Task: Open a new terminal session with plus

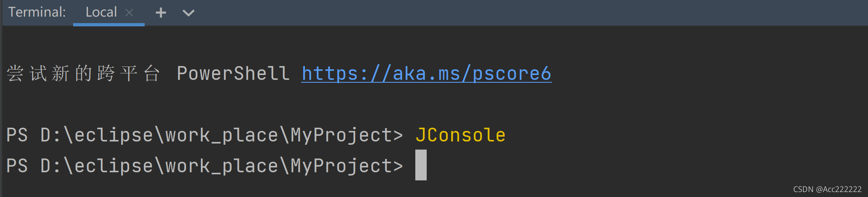Action: [x=161, y=13]
